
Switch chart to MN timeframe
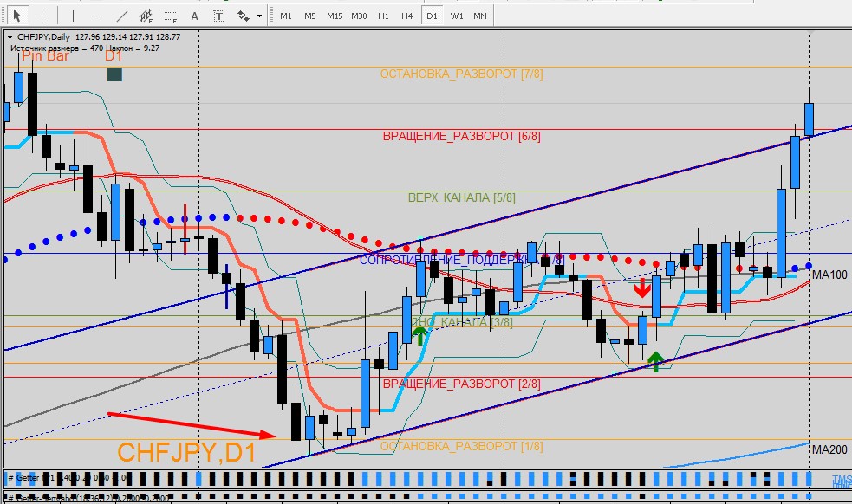click(480, 16)
